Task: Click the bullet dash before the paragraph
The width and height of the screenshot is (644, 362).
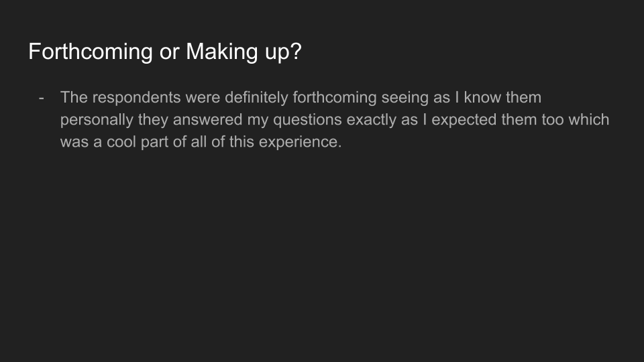Action: pos(42,98)
